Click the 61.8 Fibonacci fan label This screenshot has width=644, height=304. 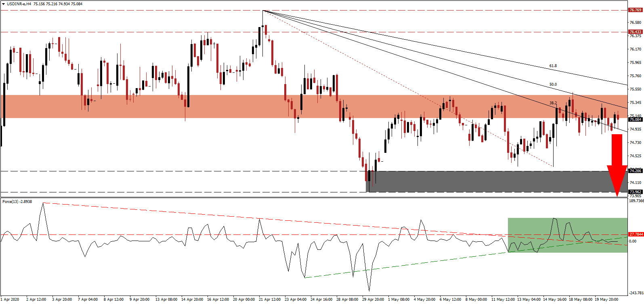coord(553,65)
